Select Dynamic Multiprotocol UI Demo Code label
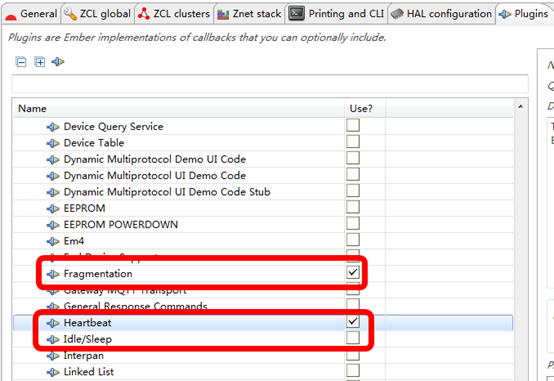Screen dimensions: 554x381 pos(155,175)
